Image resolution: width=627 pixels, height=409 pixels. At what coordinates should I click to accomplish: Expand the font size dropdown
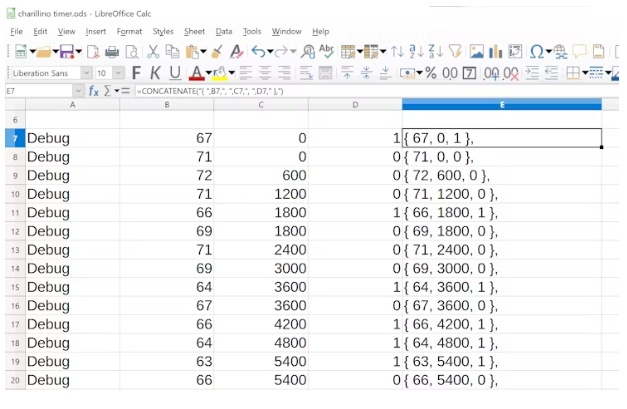coord(116,72)
